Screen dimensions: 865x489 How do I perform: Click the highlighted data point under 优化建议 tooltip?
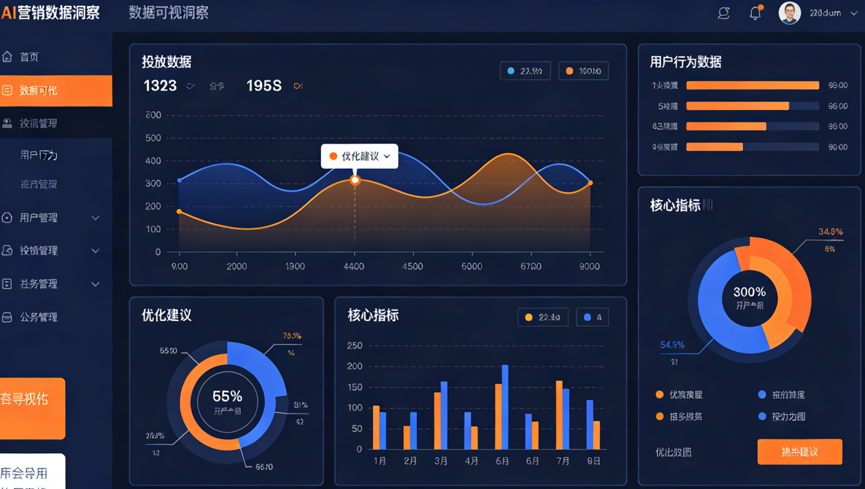pos(355,180)
